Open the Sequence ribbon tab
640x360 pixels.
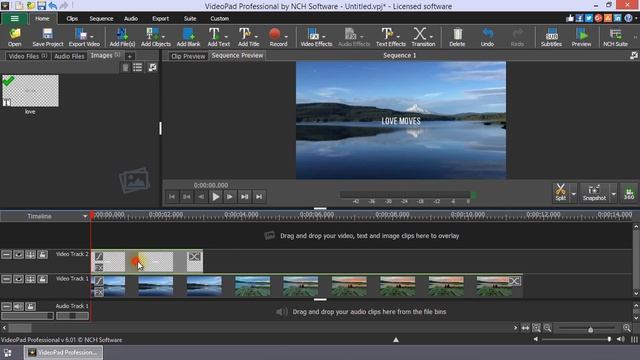pos(101,18)
